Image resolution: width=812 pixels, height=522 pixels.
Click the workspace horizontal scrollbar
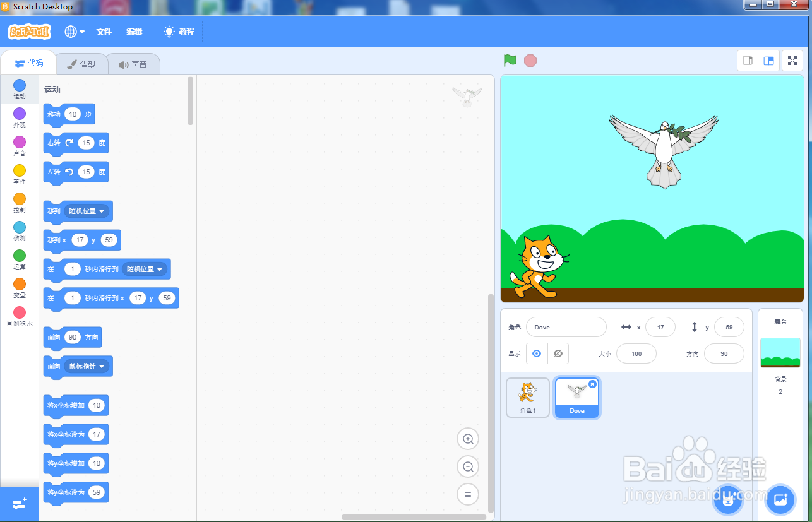pyautogui.click(x=414, y=518)
